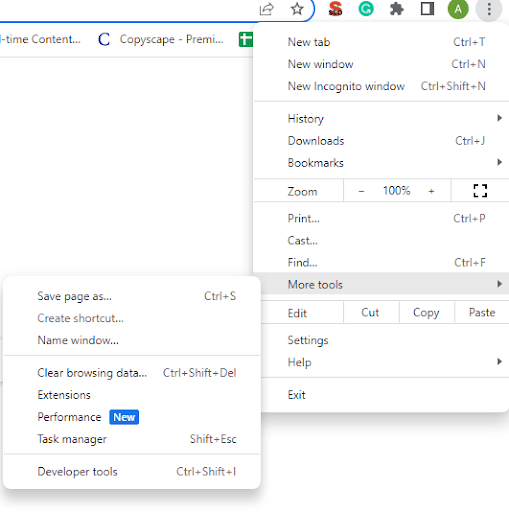Open the Copyscape bookmark
The height and width of the screenshot is (512, 509).
(161, 39)
